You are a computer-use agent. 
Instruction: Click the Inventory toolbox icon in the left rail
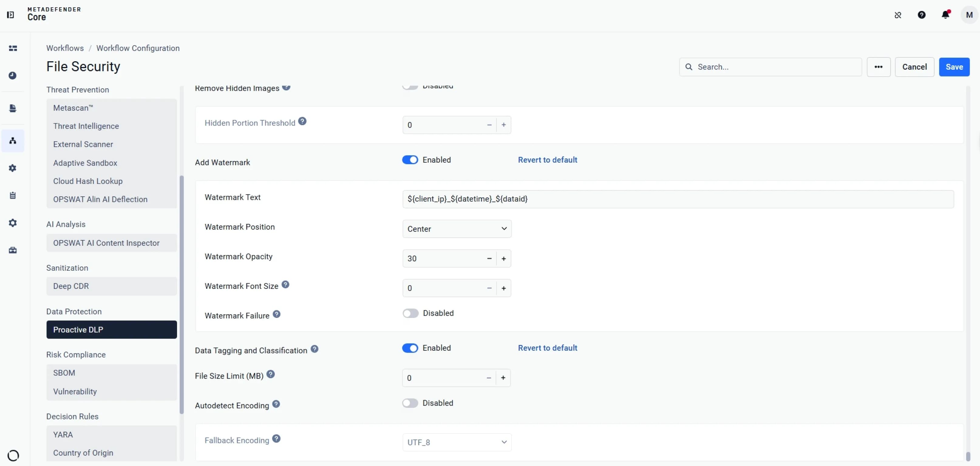click(12, 250)
